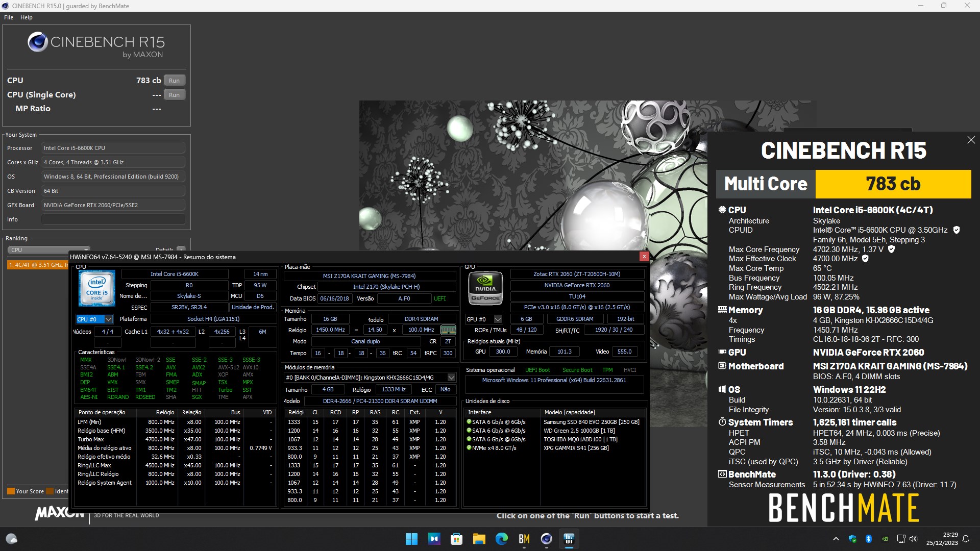
Task: Click the Max Core Frequency verified shield
Action: pyautogui.click(x=891, y=249)
